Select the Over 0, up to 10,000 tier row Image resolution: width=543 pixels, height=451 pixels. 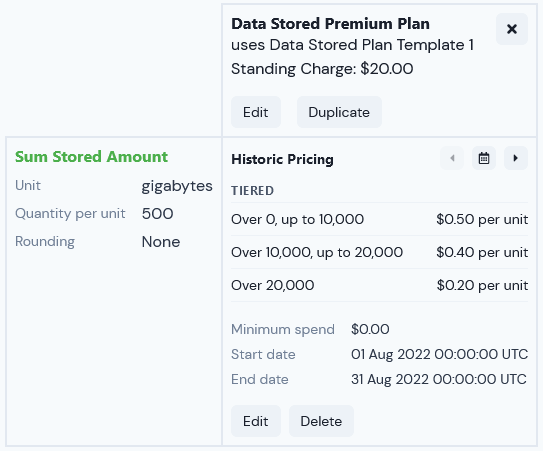pyautogui.click(x=380, y=219)
